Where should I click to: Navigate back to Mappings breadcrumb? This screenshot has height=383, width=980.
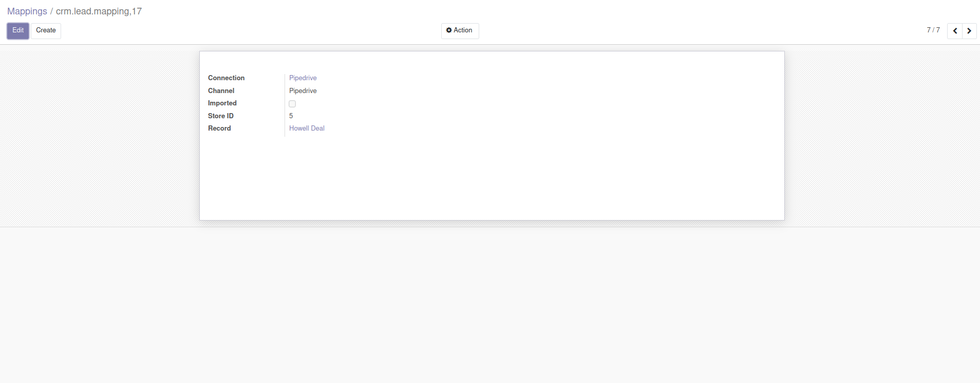[27, 11]
